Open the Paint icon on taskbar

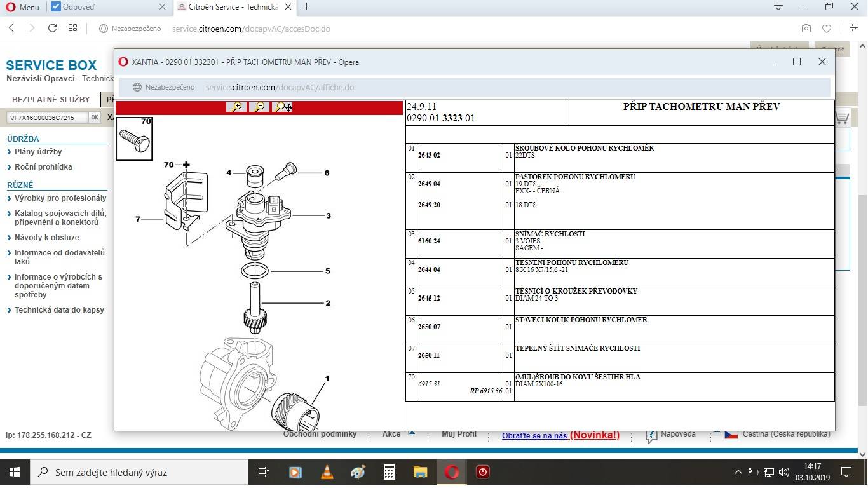point(358,472)
